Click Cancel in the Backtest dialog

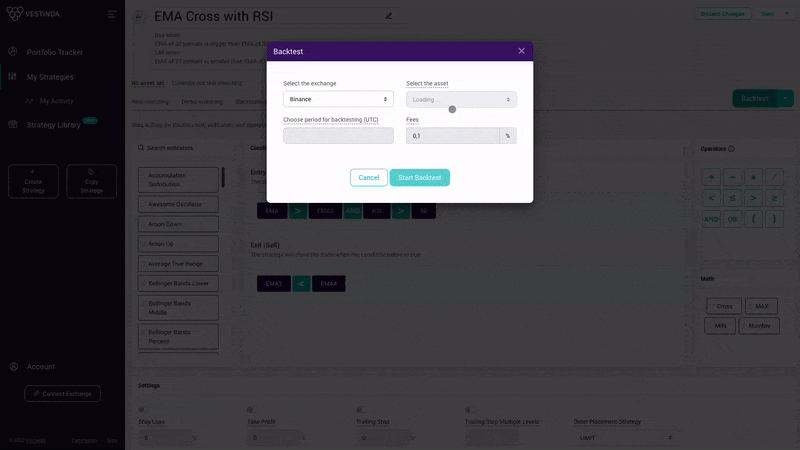pyautogui.click(x=368, y=178)
